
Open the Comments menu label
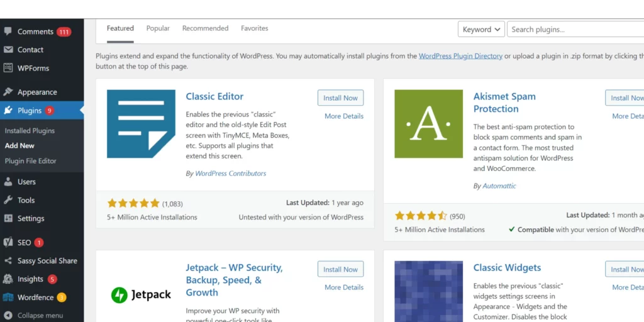35,31
